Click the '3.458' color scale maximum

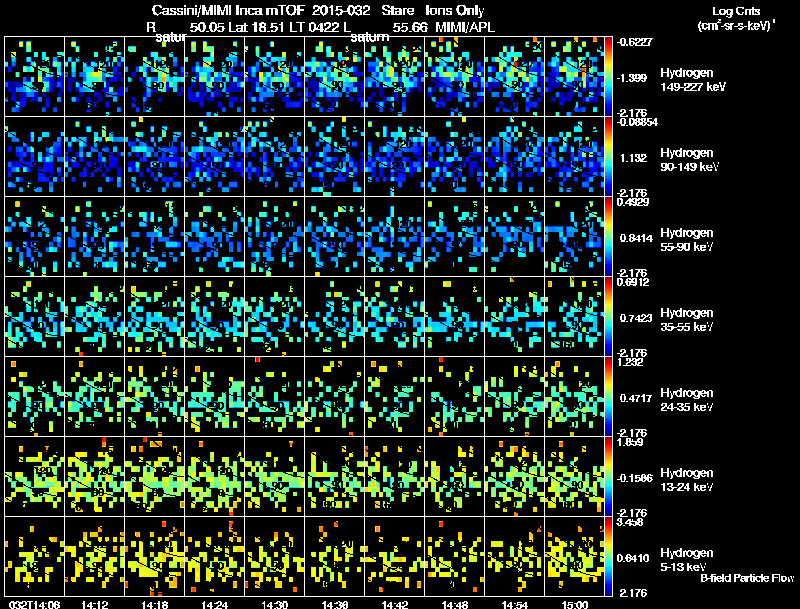coord(630,522)
